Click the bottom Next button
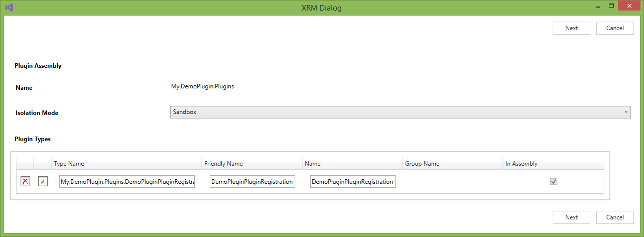The width and height of the screenshot is (644, 237). pos(571,217)
